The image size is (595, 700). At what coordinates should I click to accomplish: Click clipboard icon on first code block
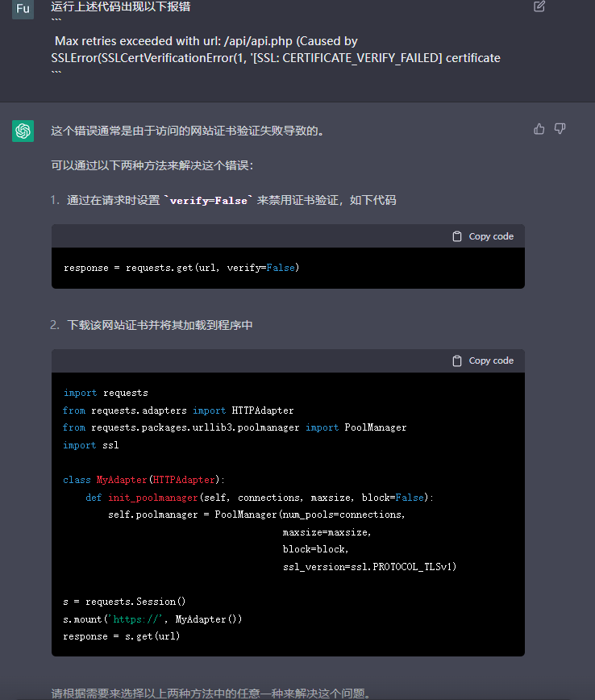pos(457,236)
